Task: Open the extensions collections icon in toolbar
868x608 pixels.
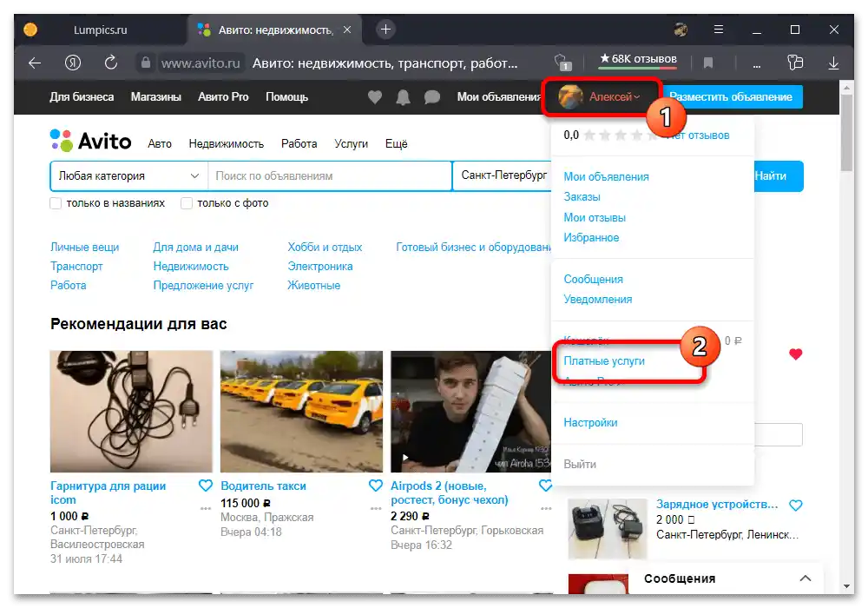Action: pyautogui.click(x=795, y=63)
